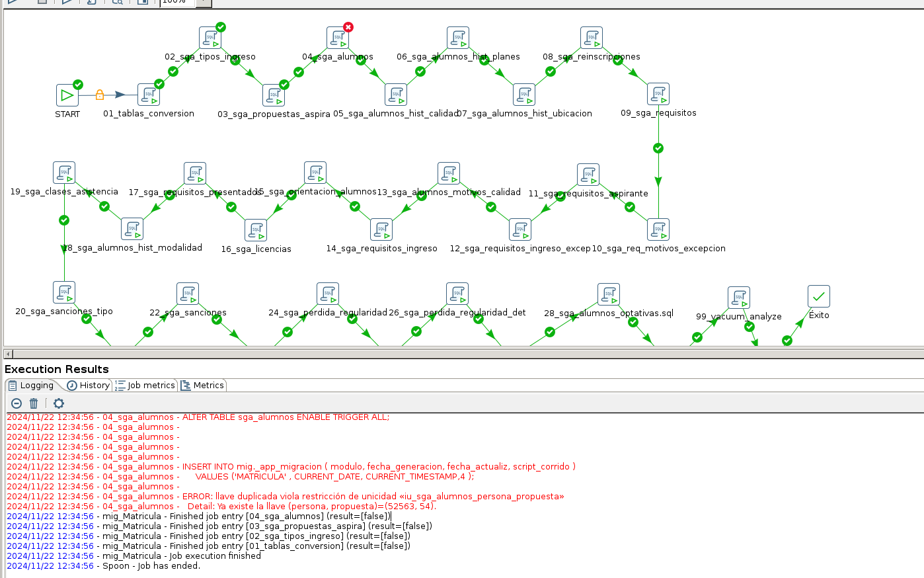Image resolution: width=924 pixels, height=578 pixels.
Task: Click the canvas horizontal scrollbar left arrow
Action: click(x=8, y=354)
